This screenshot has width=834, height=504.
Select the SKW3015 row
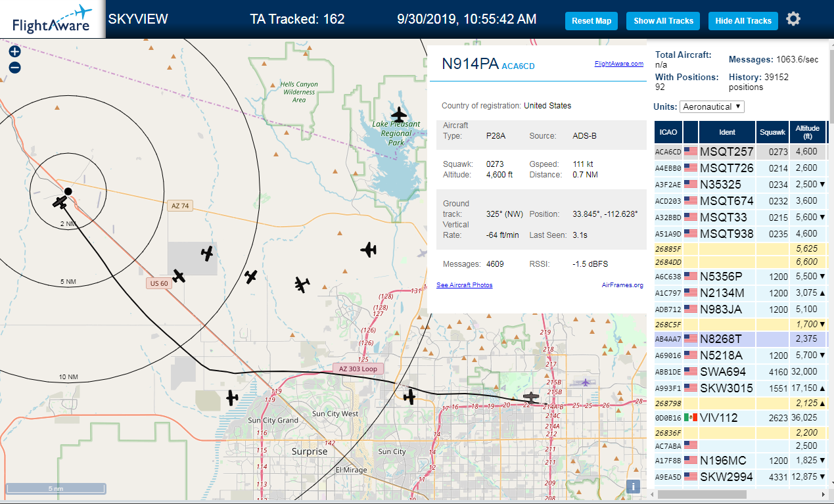click(x=740, y=388)
